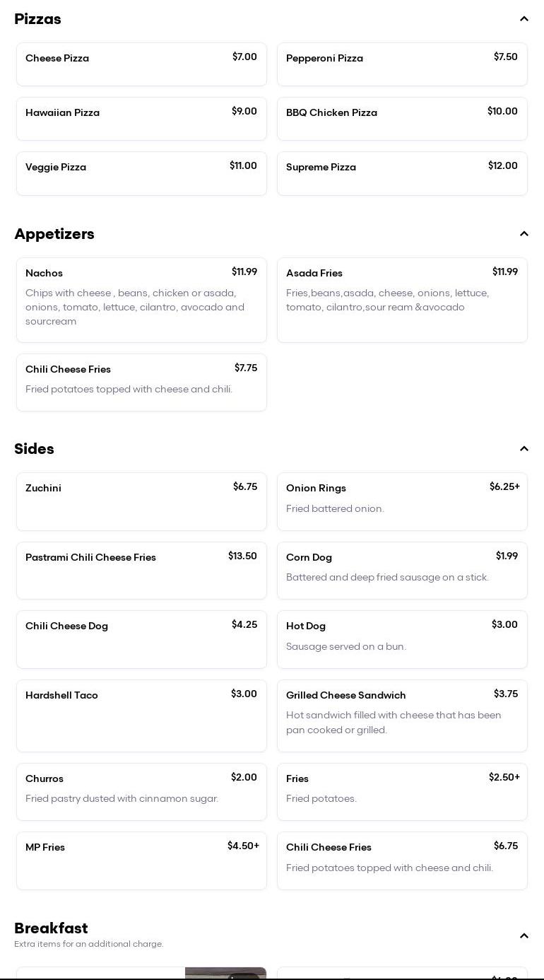This screenshot has height=980, width=544.
Task: Open the Churros item
Action: (x=141, y=792)
